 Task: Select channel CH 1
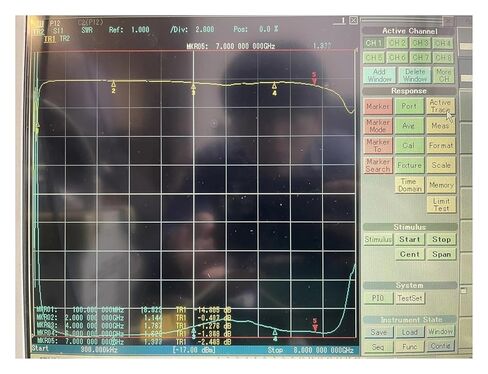[x=374, y=43]
